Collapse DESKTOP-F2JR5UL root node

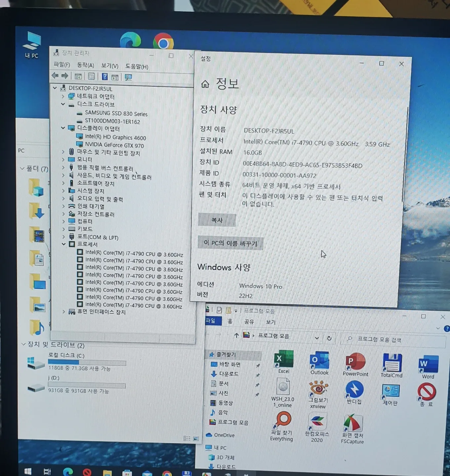[x=55, y=88]
